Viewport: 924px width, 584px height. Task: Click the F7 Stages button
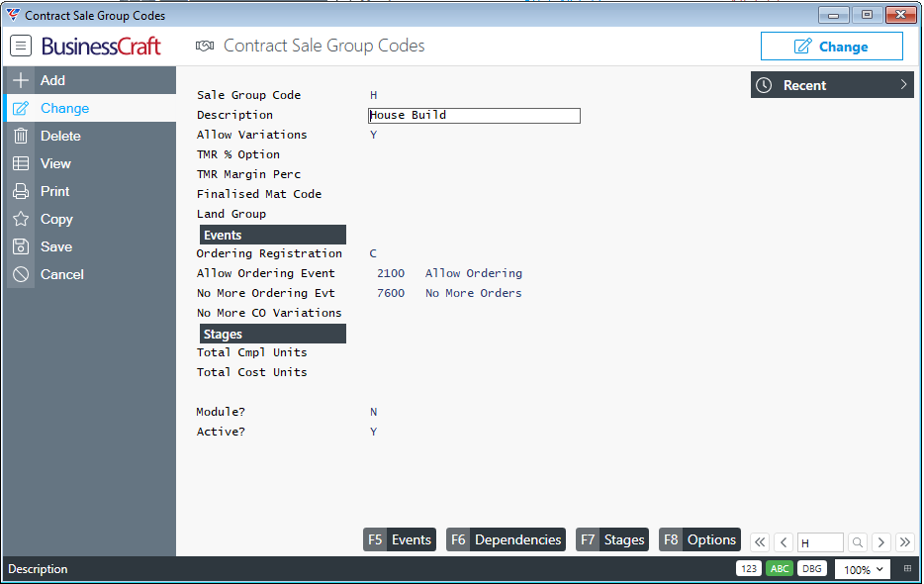pos(612,539)
